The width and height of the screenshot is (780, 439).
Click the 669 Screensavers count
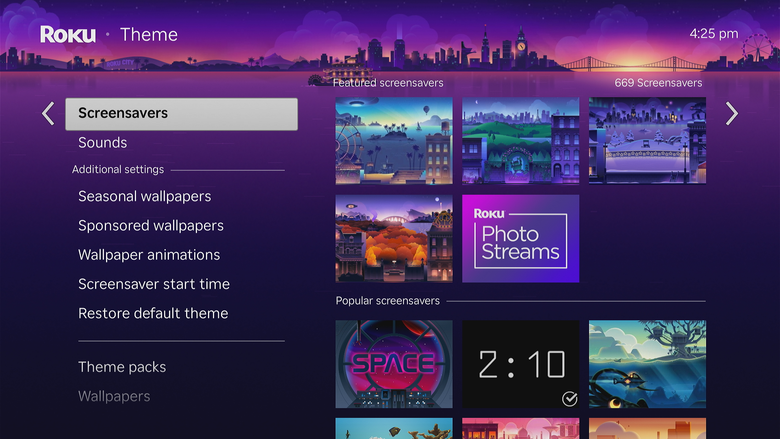[x=658, y=83]
